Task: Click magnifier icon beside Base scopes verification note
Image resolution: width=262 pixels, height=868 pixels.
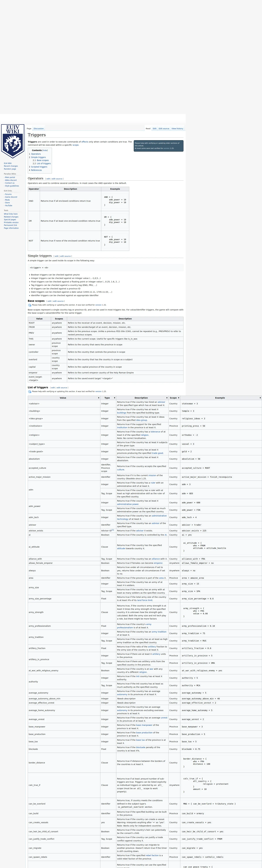Action: coord(30,305)
